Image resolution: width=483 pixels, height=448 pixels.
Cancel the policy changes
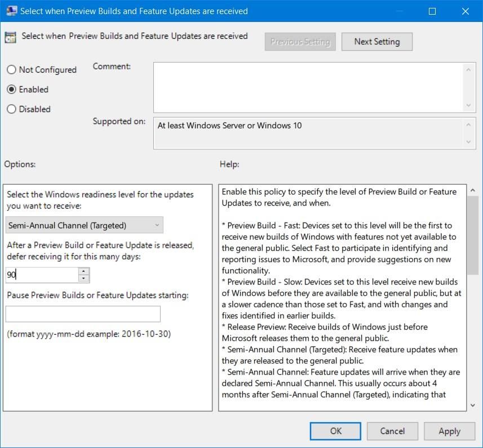tap(392, 431)
